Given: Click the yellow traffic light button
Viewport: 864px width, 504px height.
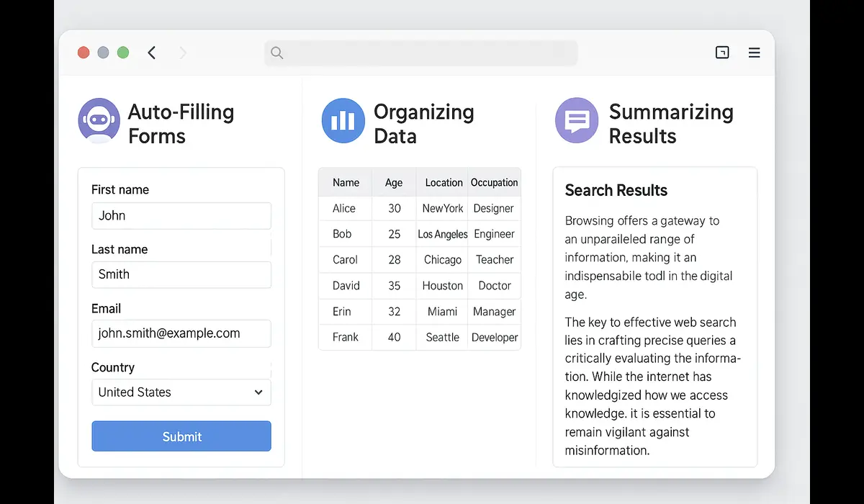Looking at the screenshot, I should [x=103, y=52].
